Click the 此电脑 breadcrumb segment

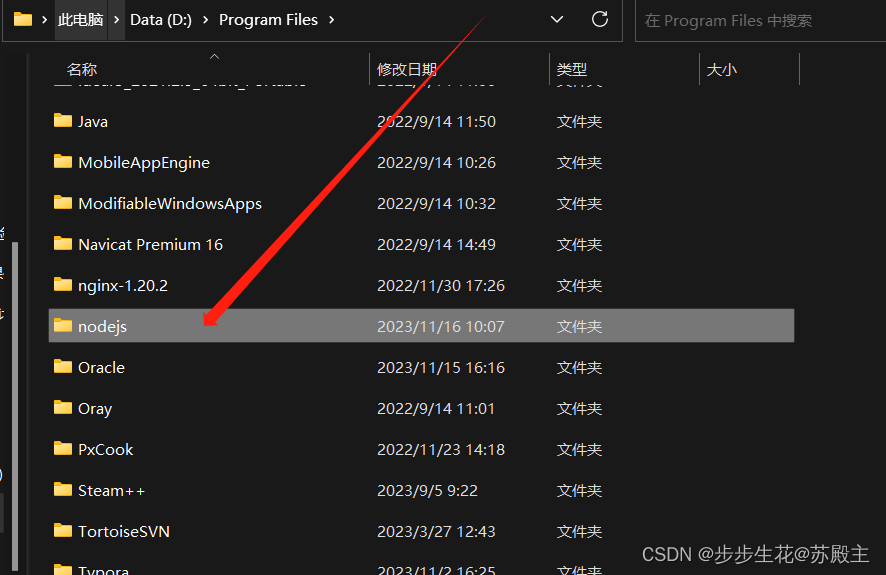[81, 20]
